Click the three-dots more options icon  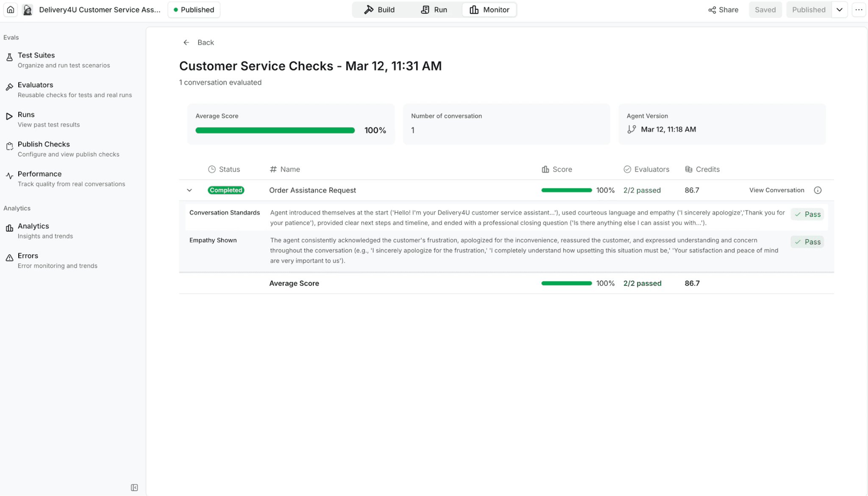(859, 10)
